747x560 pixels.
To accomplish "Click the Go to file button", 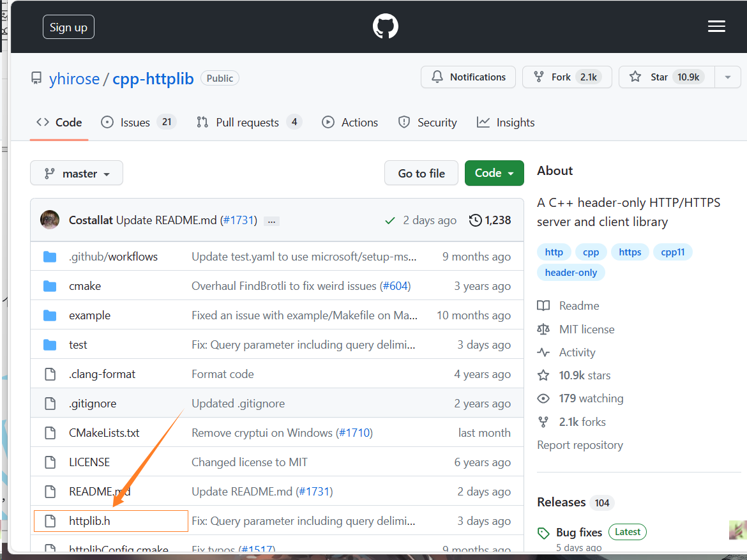I will [x=421, y=173].
